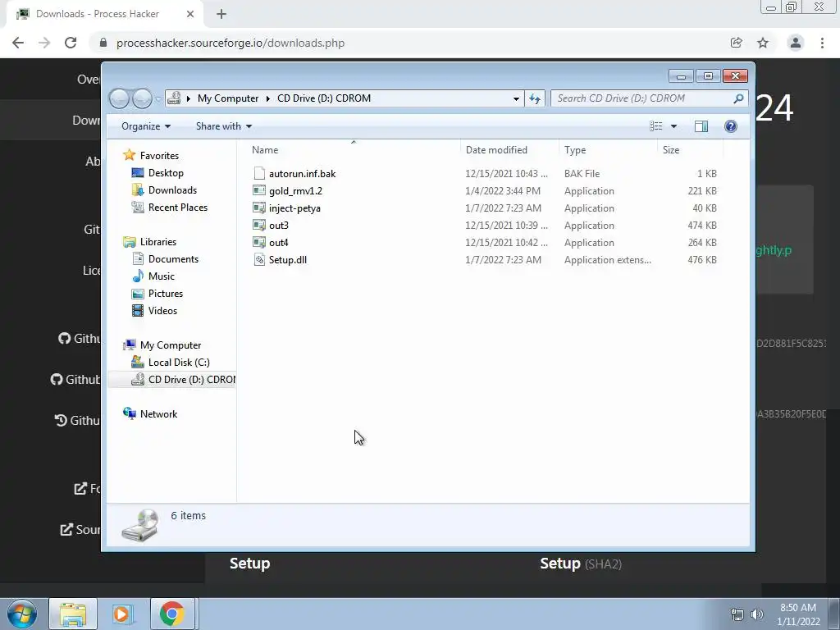
Task: Click CD Drive (D:) CDROM breadcrumb segment
Action: [x=323, y=98]
